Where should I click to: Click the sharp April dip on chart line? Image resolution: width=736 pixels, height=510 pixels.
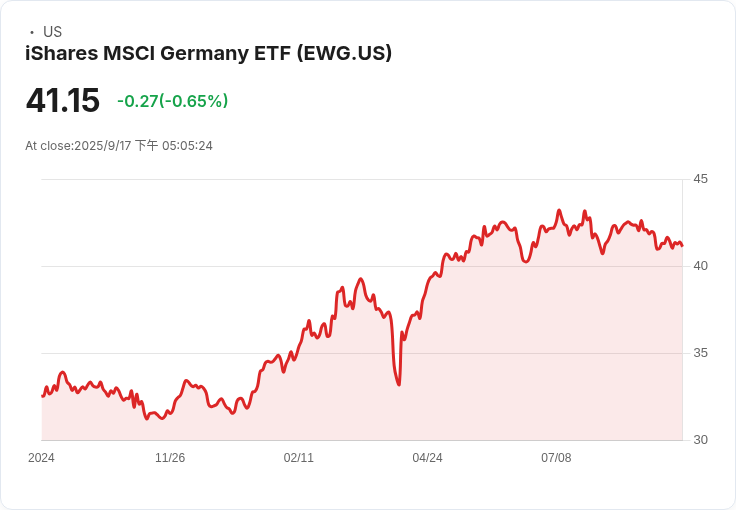pyautogui.click(x=399, y=384)
